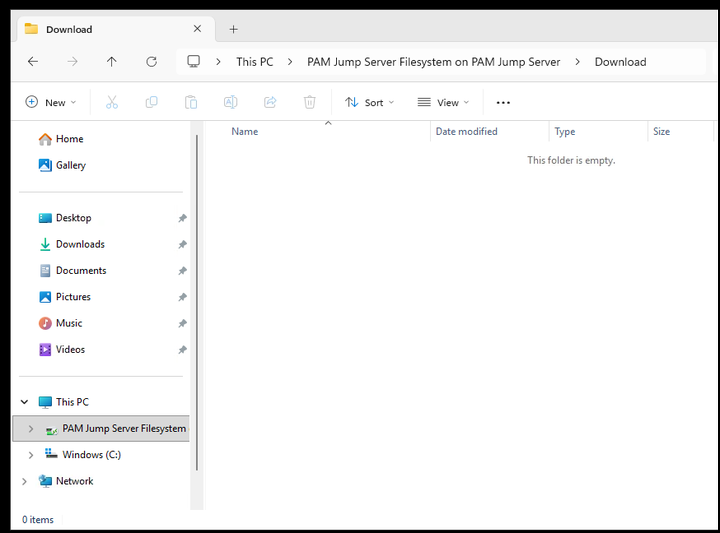Click the navigation pane vertical scrollbar

pyautogui.click(x=197, y=303)
